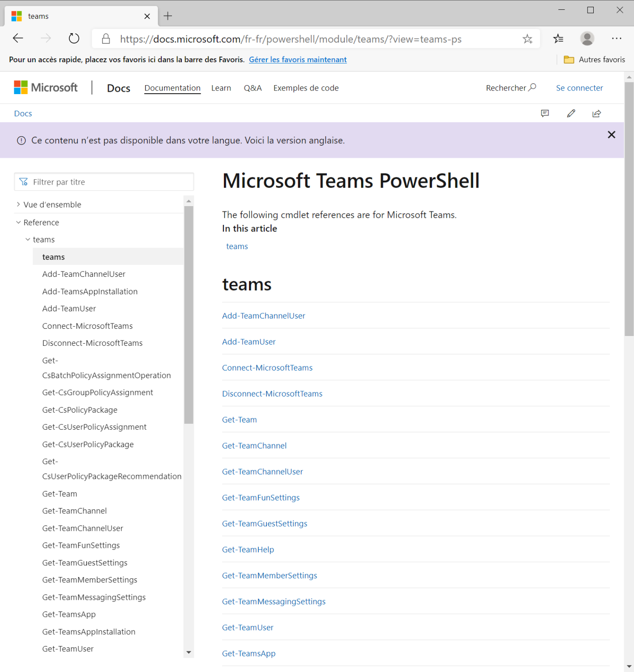634x672 pixels.
Task: Add this page to favorites with star icon
Action: pyautogui.click(x=527, y=39)
